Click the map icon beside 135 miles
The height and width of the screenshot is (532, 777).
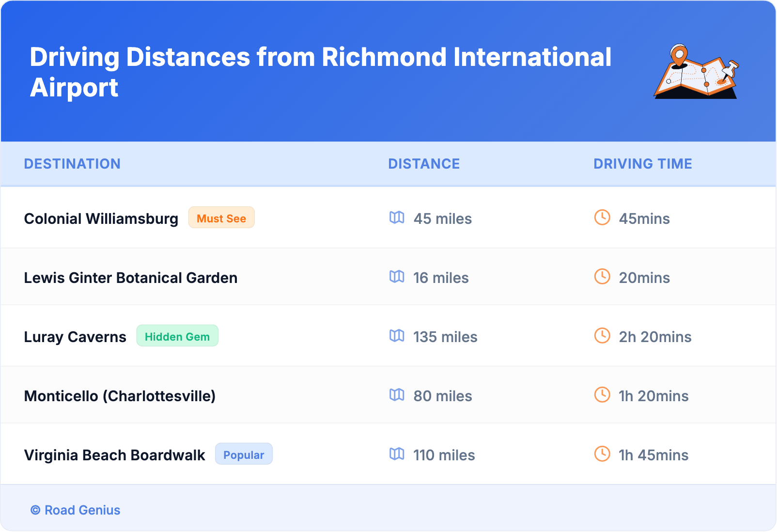[x=397, y=336]
